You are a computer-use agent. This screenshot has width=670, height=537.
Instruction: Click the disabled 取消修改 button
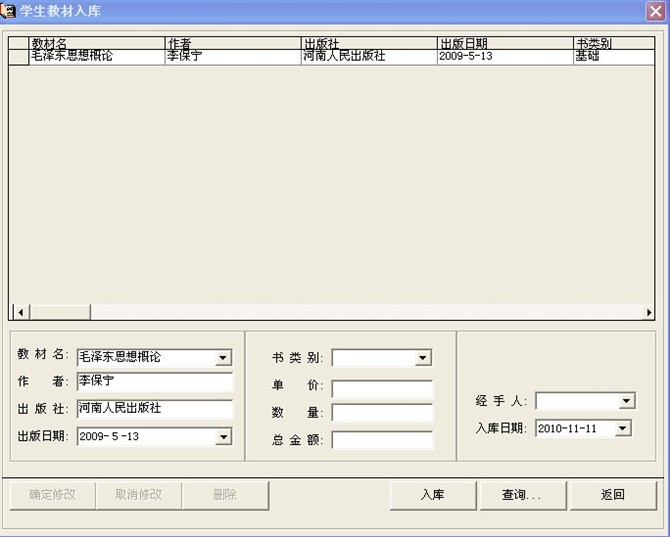[139, 495]
